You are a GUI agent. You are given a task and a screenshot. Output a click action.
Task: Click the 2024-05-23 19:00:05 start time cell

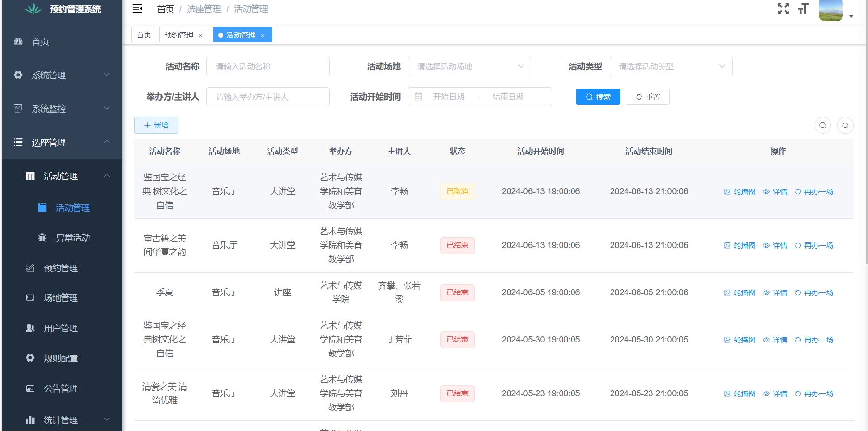pos(540,393)
